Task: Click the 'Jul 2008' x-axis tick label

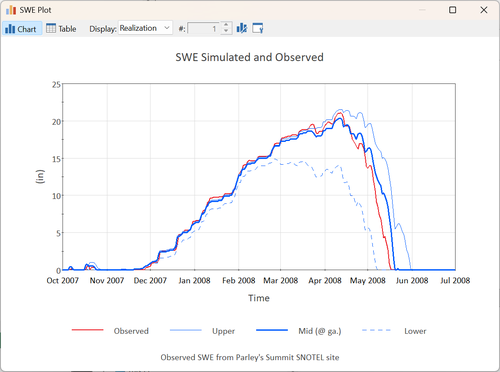Action: (x=455, y=281)
